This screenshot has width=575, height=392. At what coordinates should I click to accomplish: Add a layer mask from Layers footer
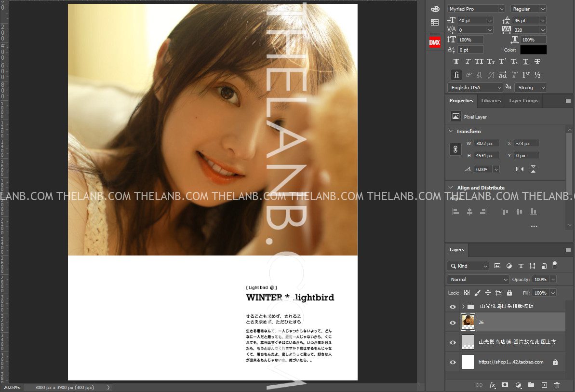tap(505, 385)
